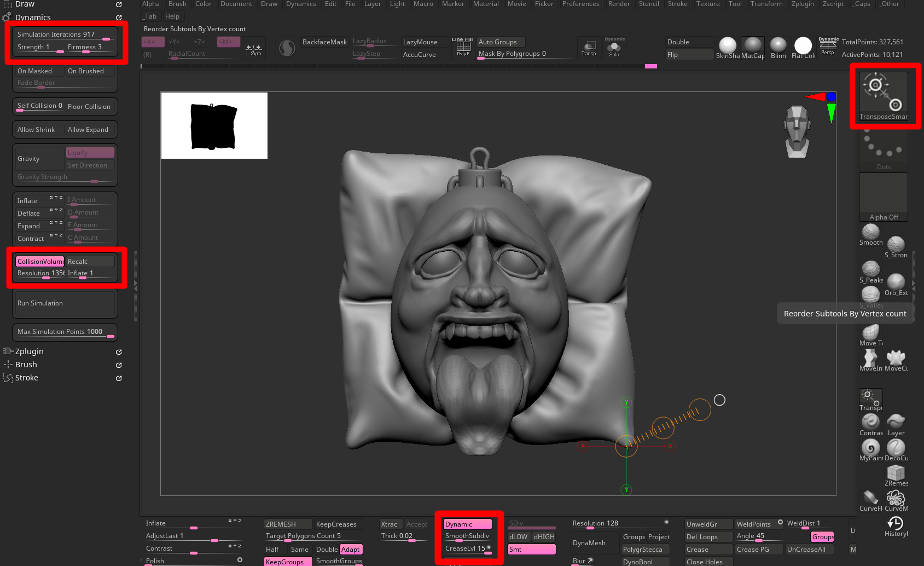Toggle KeepGroups for ZRemesher

click(x=288, y=562)
